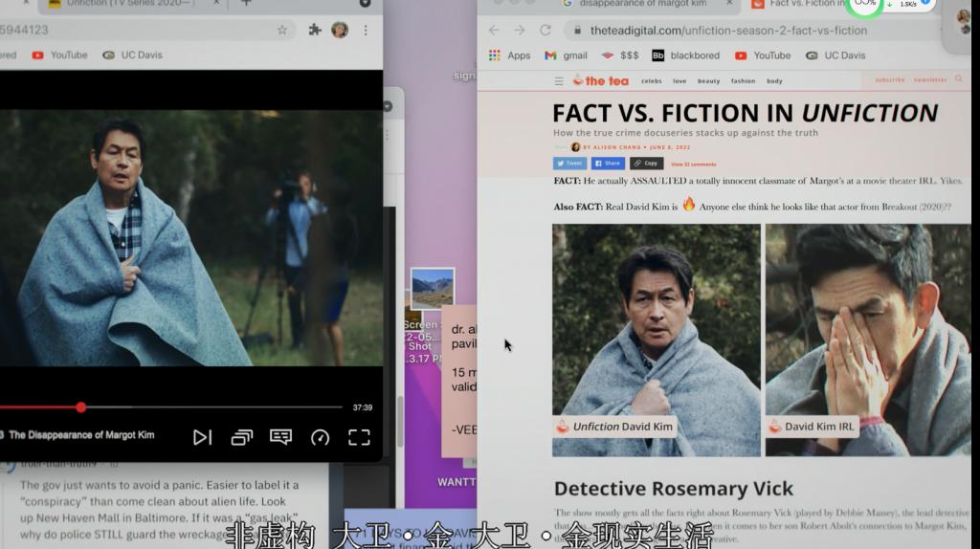
Task: Click the profile avatar in the left browser toolbar
Action: pyautogui.click(x=340, y=30)
